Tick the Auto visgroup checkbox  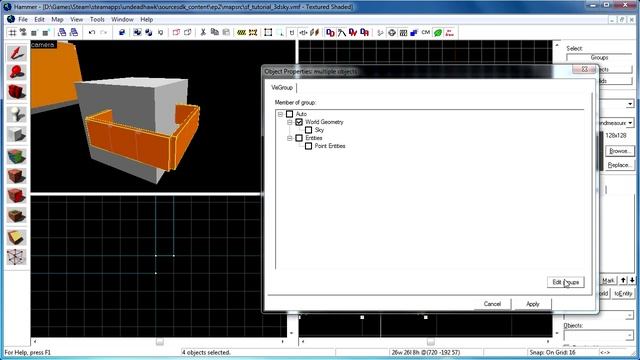point(289,114)
